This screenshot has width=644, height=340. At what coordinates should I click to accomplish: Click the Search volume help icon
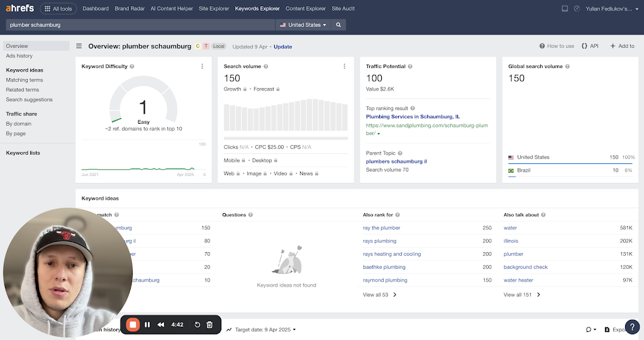coord(266,67)
